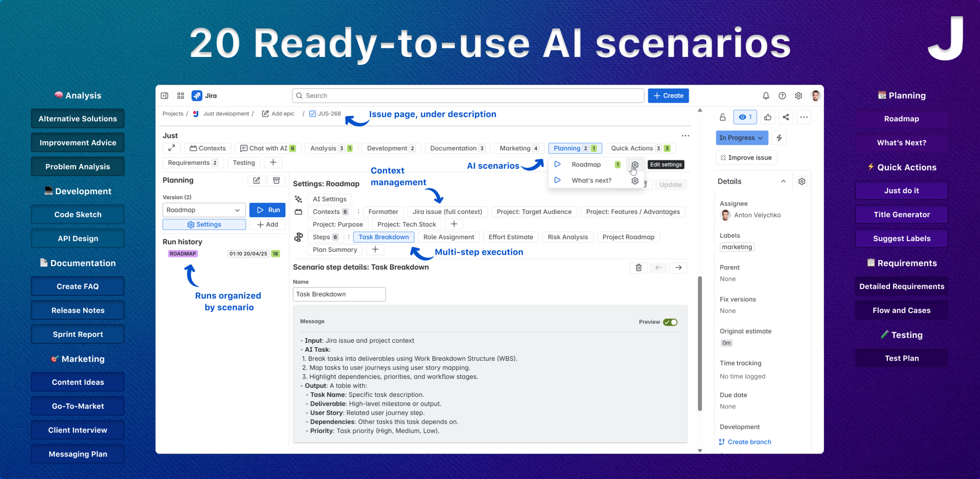Viewport: 980px width, 479px height.
Task: Click the Settings button under Version
Action: tap(204, 225)
